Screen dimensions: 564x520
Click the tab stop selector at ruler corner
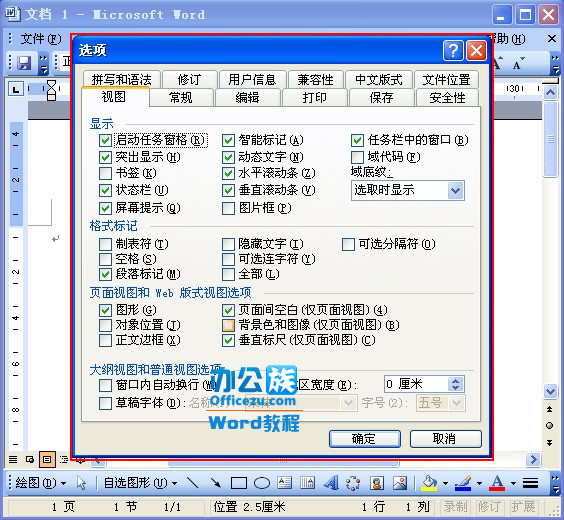pos(16,89)
